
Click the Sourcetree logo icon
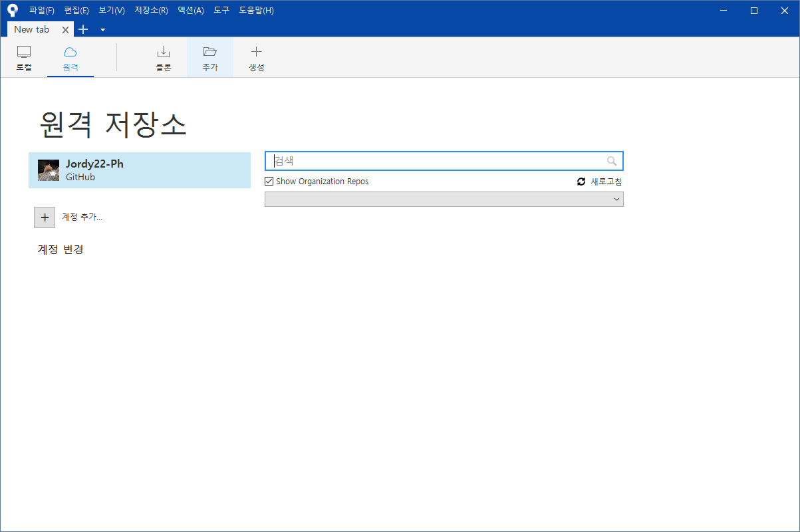pos(12,10)
